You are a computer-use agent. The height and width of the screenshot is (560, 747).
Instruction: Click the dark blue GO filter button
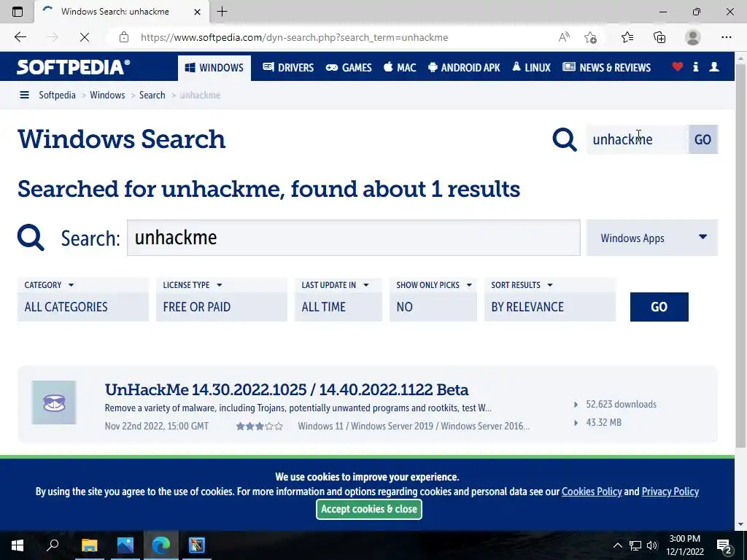click(659, 307)
